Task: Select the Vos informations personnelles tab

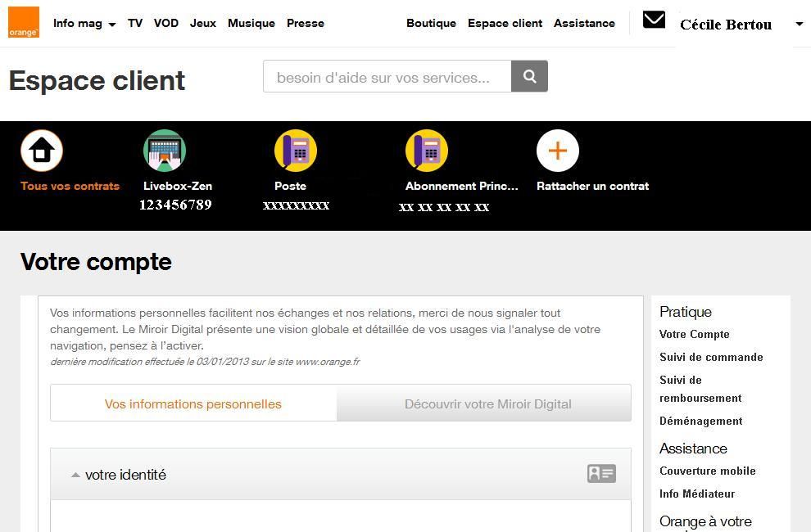Action: (x=193, y=404)
